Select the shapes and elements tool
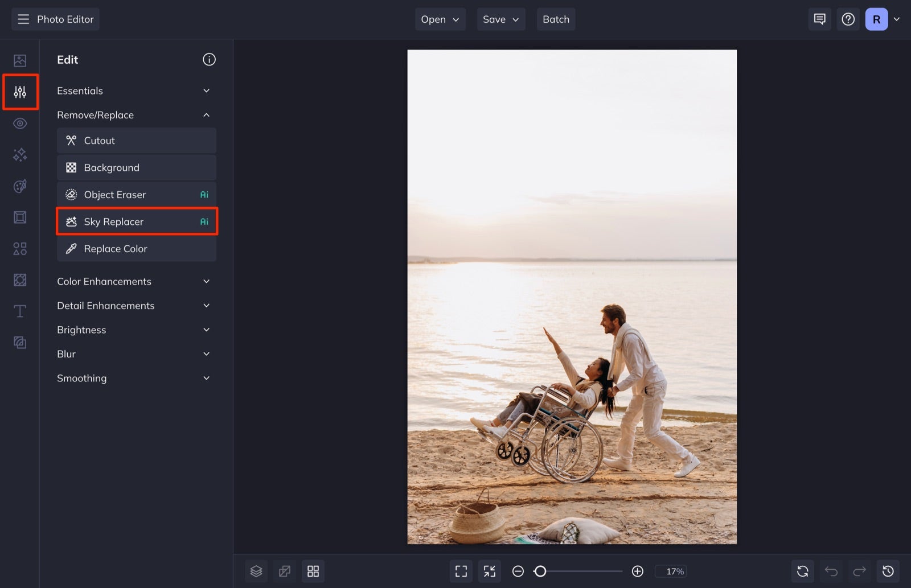Viewport: 911px width, 588px height. [20, 248]
